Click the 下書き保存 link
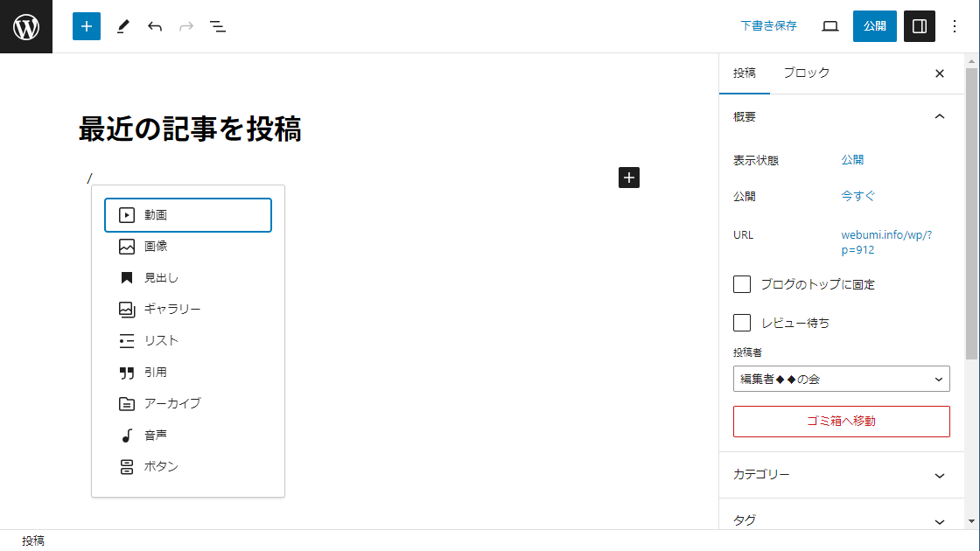Viewport: 980px width, 551px height. click(768, 26)
